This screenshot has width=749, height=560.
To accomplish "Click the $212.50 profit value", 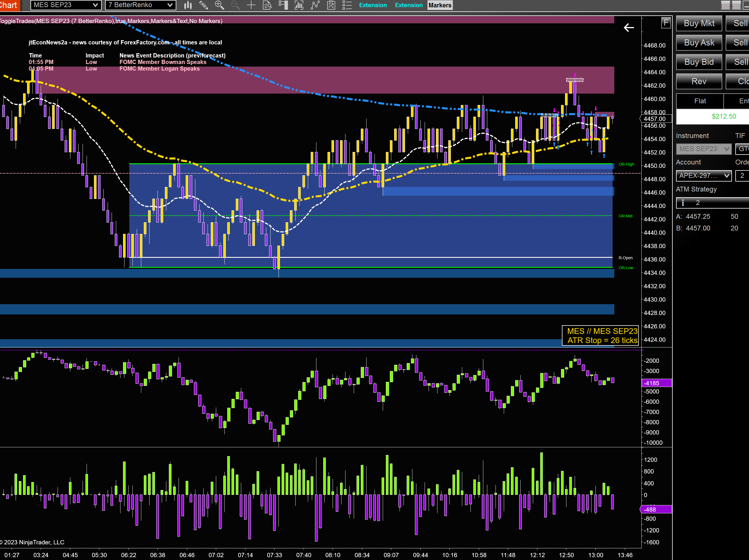I will click(x=724, y=116).
